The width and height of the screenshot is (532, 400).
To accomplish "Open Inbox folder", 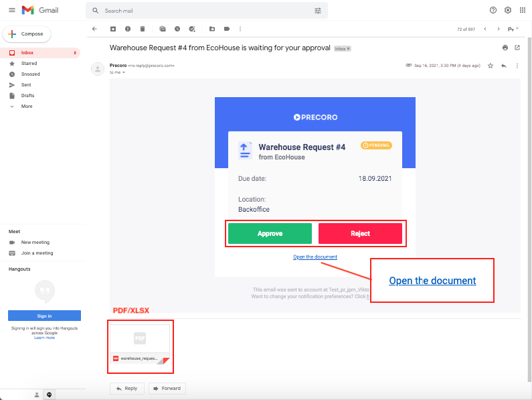I will tap(41, 53).
